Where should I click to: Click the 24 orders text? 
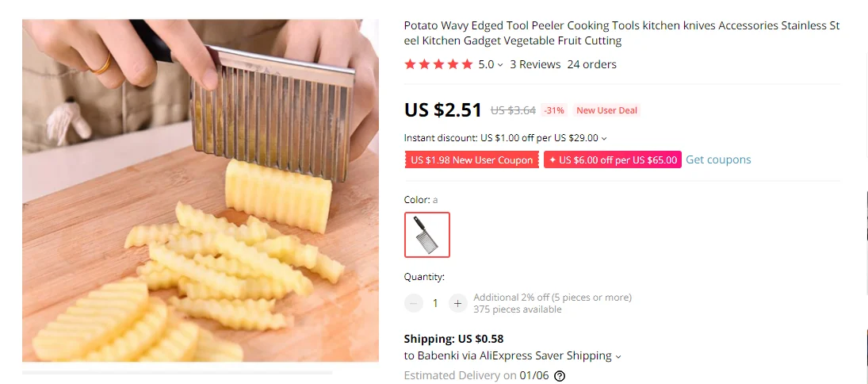(x=592, y=64)
